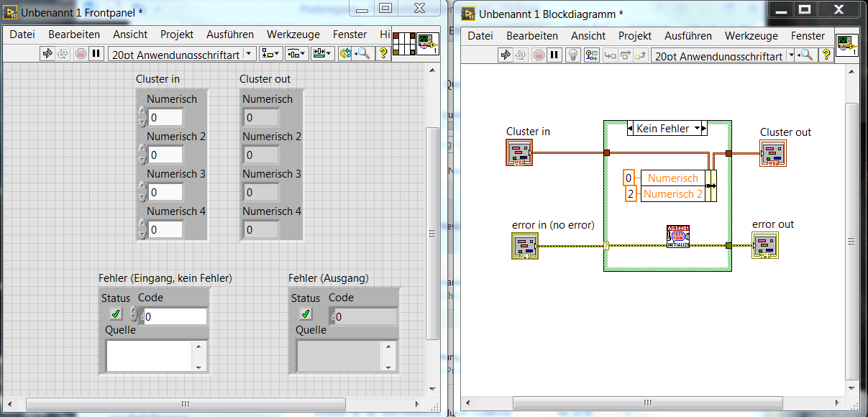Toggle Retain Wire Values button
Image resolution: width=868 pixels, height=417 pixels.
click(x=592, y=55)
